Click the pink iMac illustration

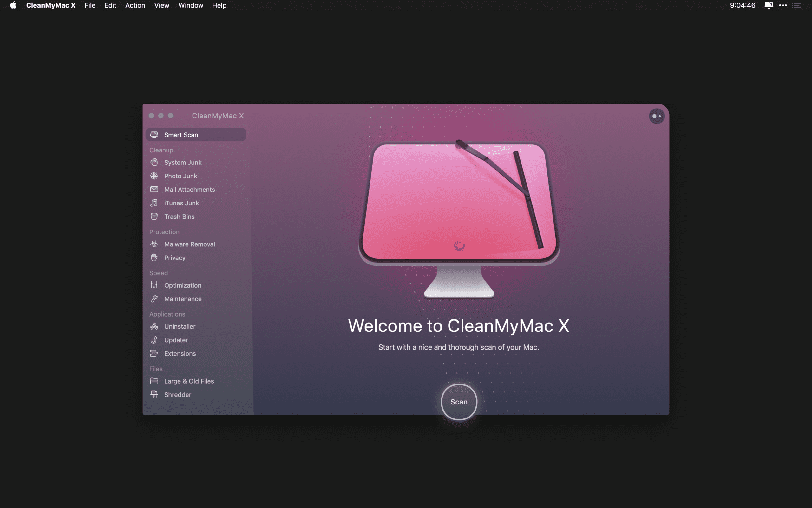coord(459,218)
